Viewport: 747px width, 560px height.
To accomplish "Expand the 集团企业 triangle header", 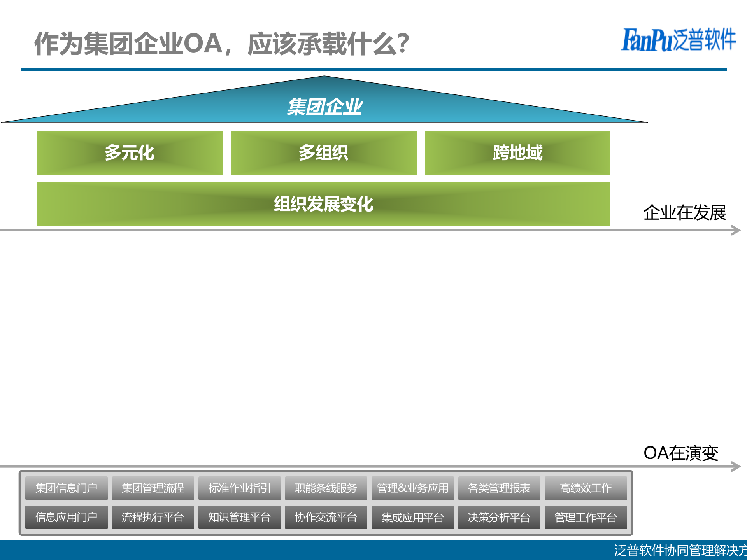I will pos(326,107).
